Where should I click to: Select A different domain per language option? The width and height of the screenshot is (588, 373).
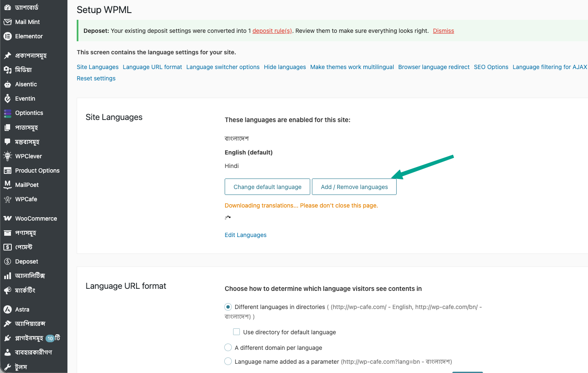coord(228,347)
